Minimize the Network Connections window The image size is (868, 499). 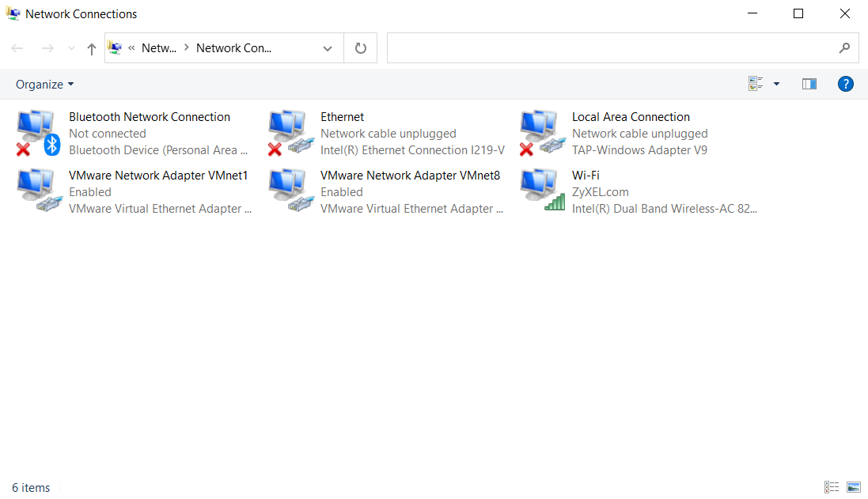[x=752, y=13]
